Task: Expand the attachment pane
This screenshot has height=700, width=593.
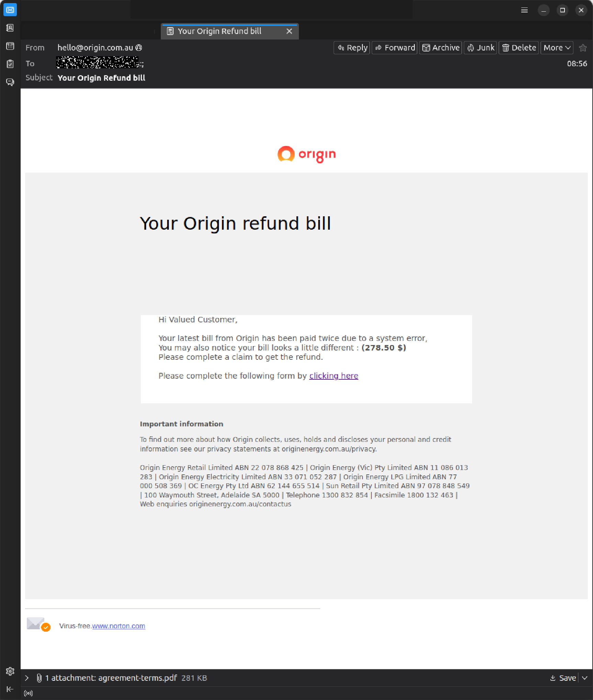Action: (x=27, y=678)
